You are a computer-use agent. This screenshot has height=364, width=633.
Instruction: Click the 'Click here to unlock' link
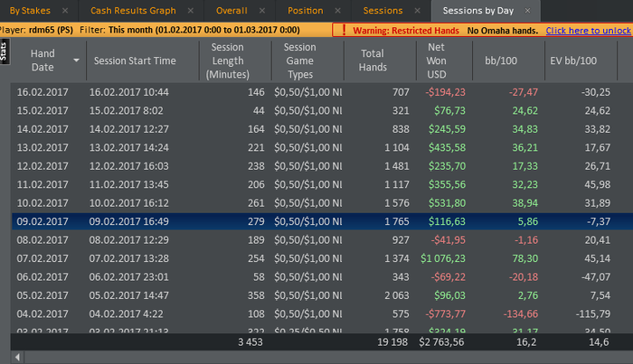tap(588, 30)
